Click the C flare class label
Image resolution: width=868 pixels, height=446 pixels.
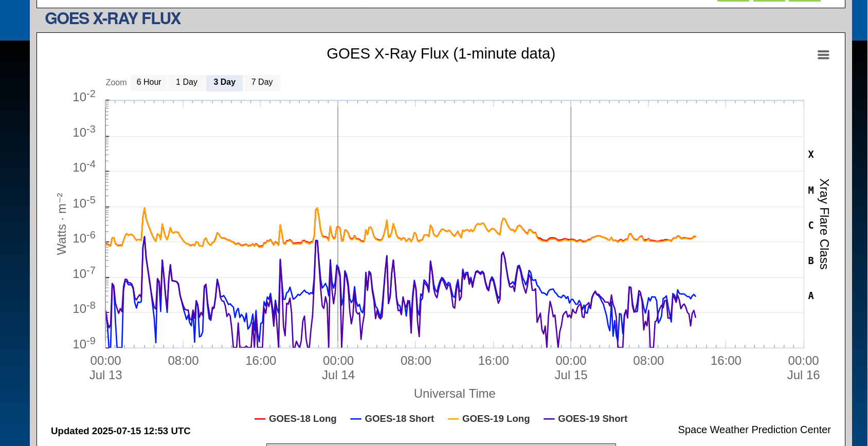point(811,225)
